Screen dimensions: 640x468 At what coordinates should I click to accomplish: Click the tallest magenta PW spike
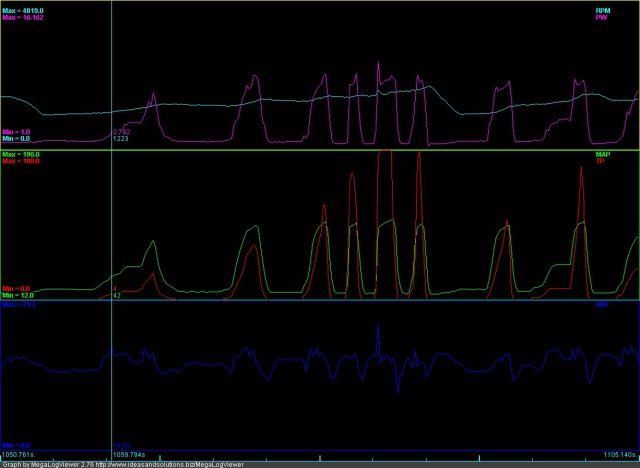378,66
